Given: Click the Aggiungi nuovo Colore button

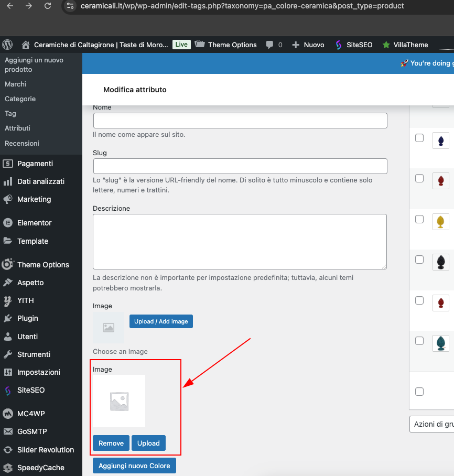Looking at the screenshot, I should 134,466.
